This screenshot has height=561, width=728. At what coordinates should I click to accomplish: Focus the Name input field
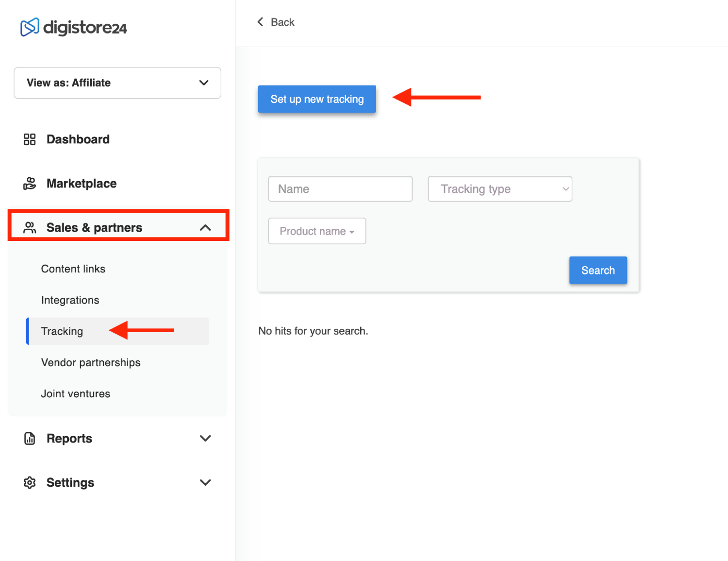click(340, 189)
